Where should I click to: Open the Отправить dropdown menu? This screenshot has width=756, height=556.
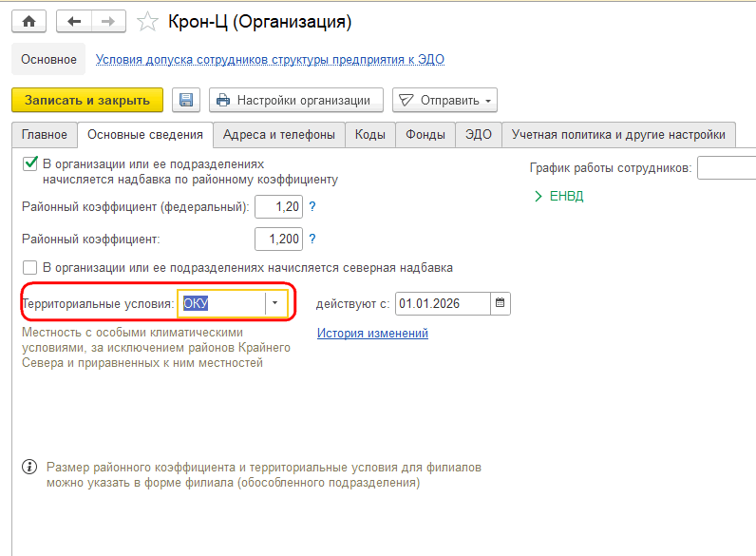pyautogui.click(x=444, y=100)
